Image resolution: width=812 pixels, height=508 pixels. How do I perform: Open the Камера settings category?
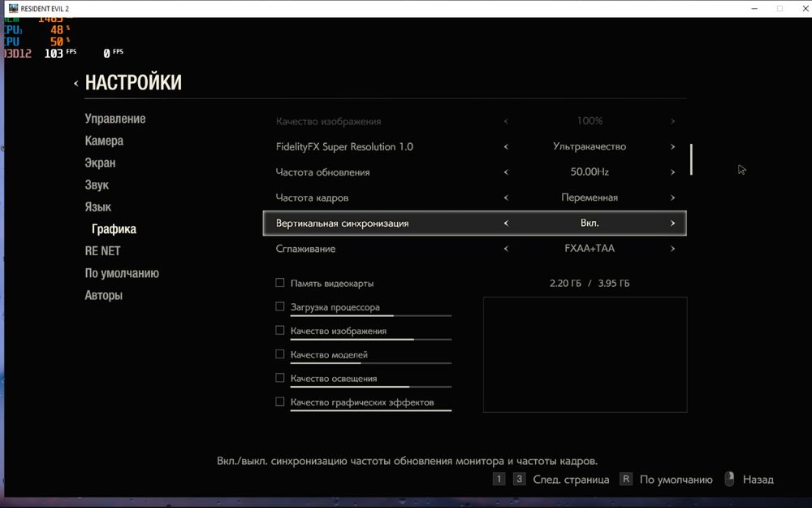click(104, 141)
